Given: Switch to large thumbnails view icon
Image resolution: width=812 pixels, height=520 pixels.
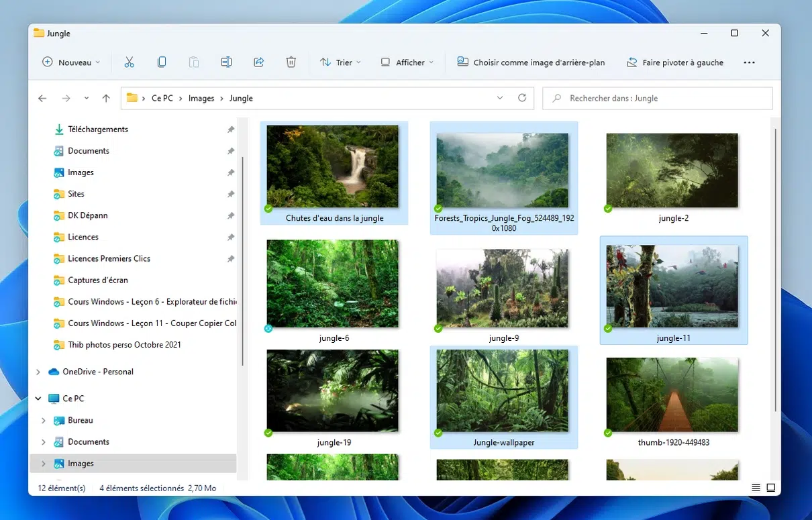Looking at the screenshot, I should point(771,488).
